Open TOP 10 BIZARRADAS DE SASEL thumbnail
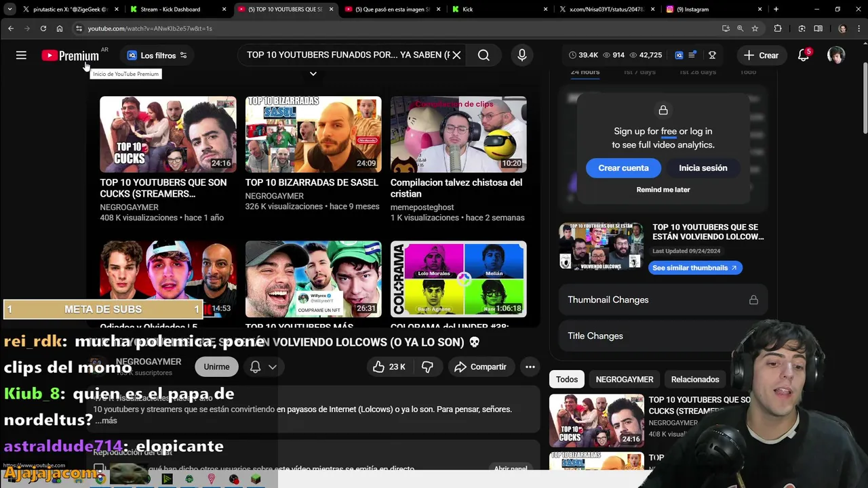The width and height of the screenshot is (868, 488). tap(313, 134)
